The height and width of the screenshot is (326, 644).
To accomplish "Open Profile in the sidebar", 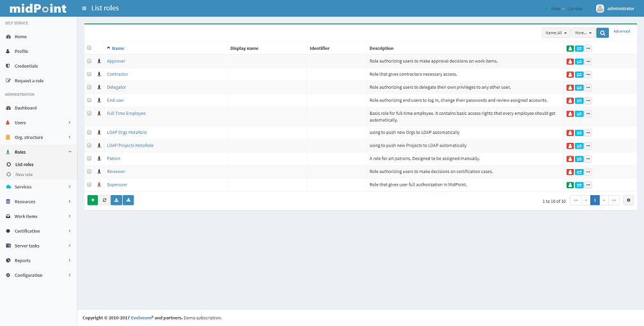I will pos(38,51).
